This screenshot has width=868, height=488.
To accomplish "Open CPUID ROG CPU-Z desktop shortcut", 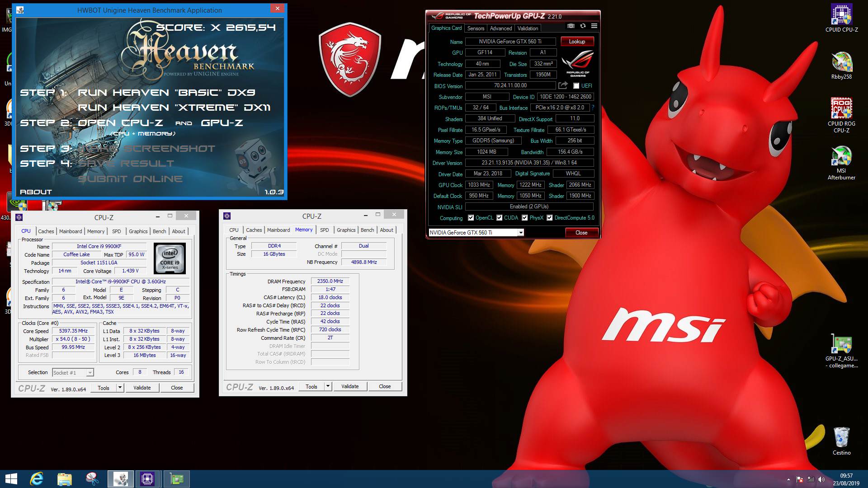I will click(x=841, y=116).
